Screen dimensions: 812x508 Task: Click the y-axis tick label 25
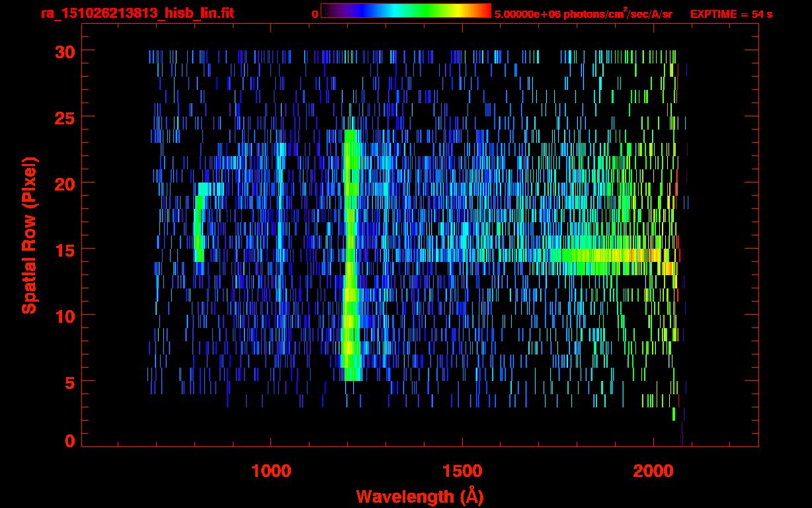click(x=64, y=116)
